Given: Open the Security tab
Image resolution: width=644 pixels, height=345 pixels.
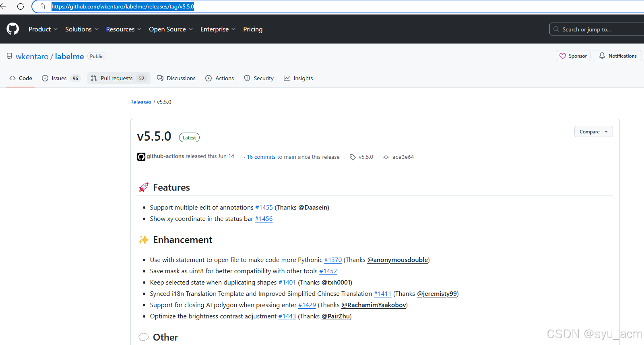Looking at the screenshot, I should click(259, 78).
